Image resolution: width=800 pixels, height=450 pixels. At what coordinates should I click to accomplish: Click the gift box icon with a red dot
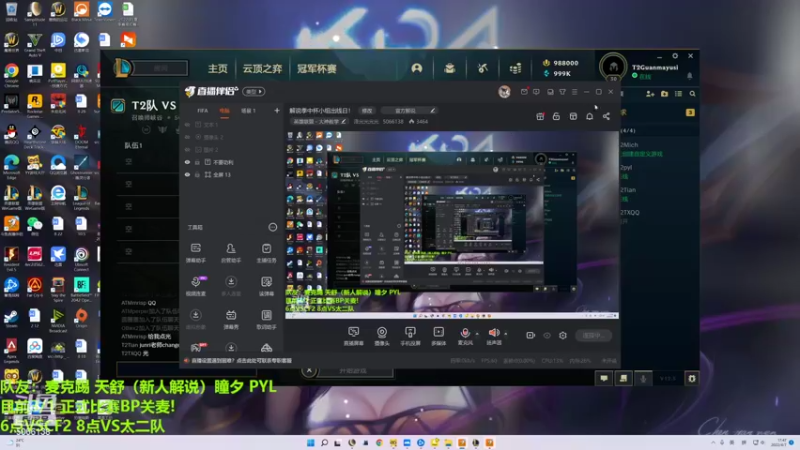point(540,116)
